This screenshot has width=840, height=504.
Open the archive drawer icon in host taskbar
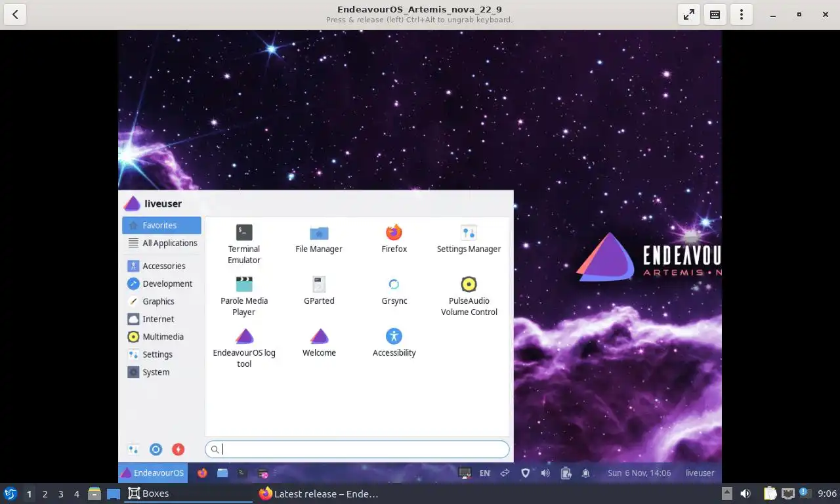pos(94,493)
